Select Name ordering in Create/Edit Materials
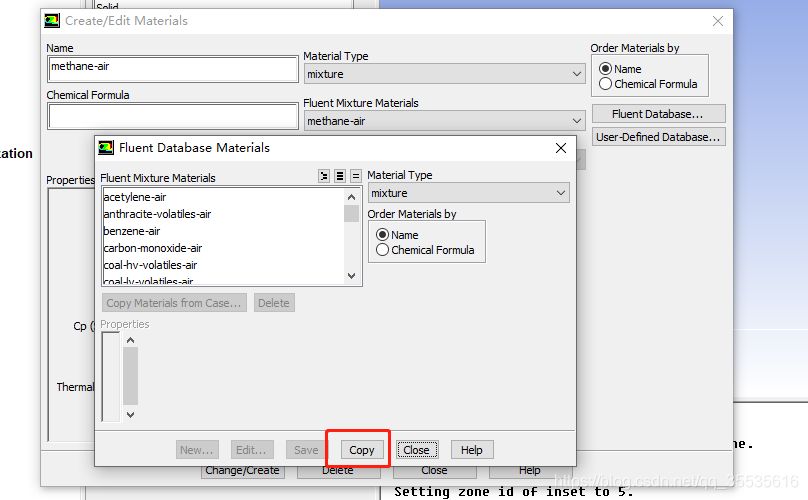The height and width of the screenshot is (500, 808). 605,69
